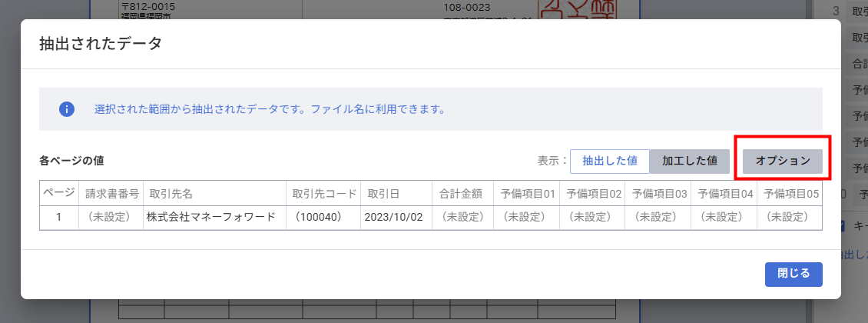The image size is (868, 323).
Task: Click the 合計金額 column header
Action: point(461,193)
